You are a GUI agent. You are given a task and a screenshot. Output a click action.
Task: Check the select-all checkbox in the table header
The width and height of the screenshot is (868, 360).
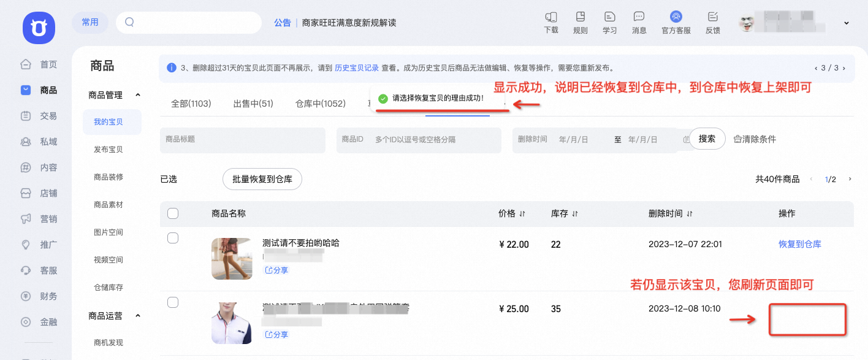click(173, 213)
